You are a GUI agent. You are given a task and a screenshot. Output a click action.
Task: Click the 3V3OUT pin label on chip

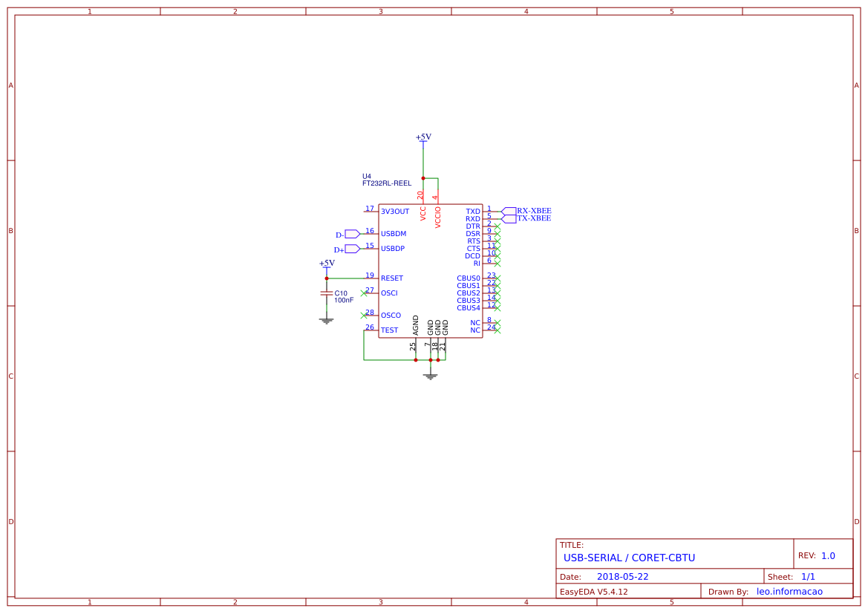395,212
